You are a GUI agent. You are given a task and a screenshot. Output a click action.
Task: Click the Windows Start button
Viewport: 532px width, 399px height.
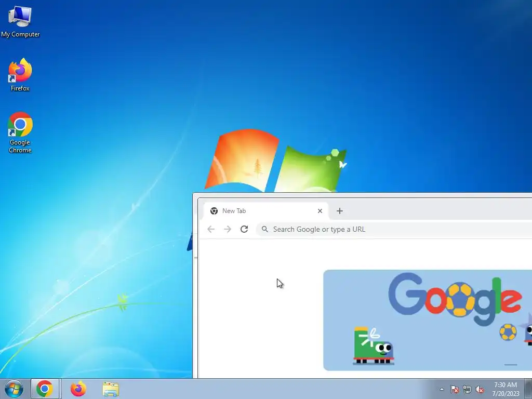point(14,389)
